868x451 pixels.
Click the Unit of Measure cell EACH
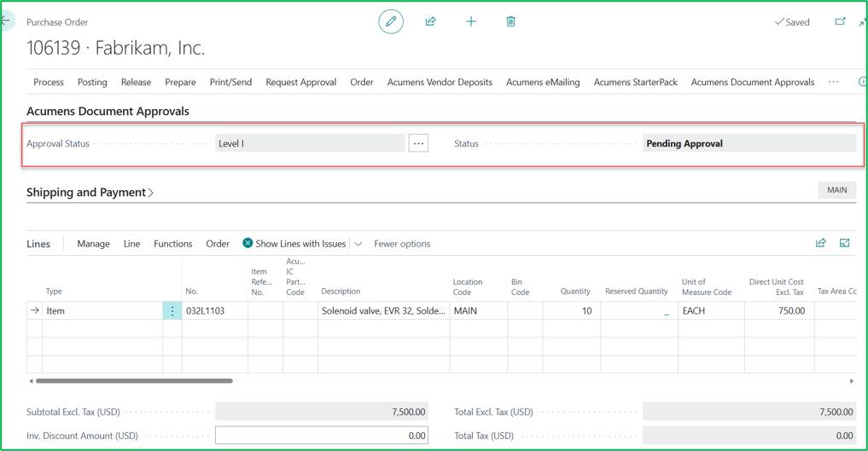[x=711, y=310]
